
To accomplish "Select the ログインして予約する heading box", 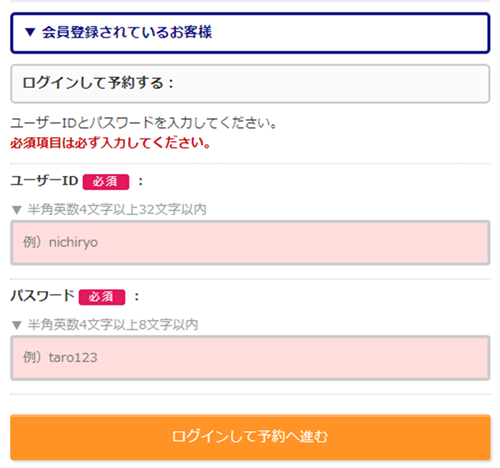I will (x=250, y=83).
